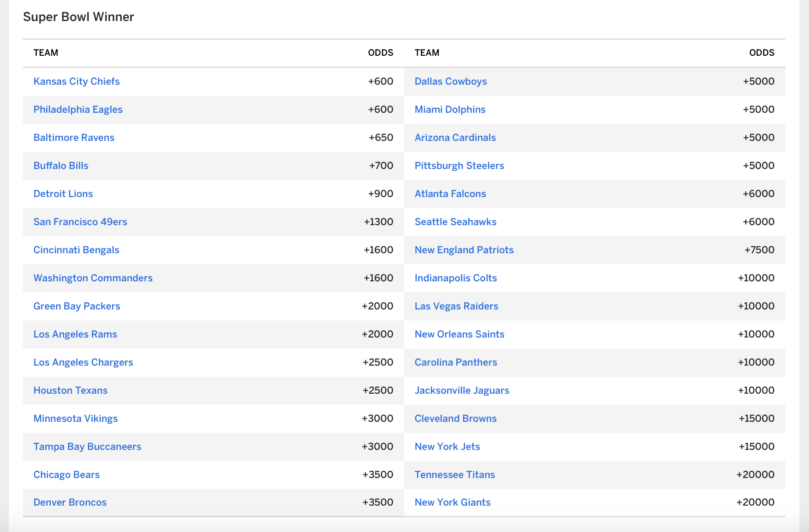Open the Miami Dolphins link
This screenshot has height=532, width=809.
click(x=450, y=109)
